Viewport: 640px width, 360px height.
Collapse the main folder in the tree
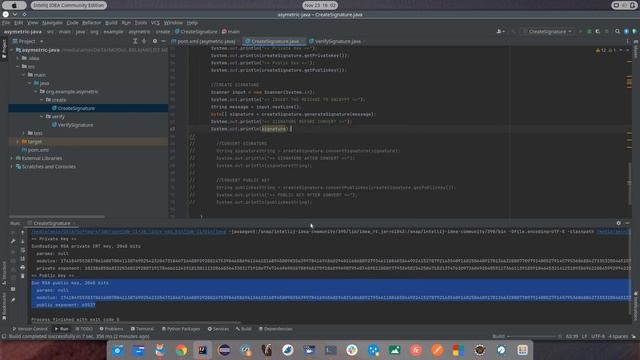pos(24,75)
